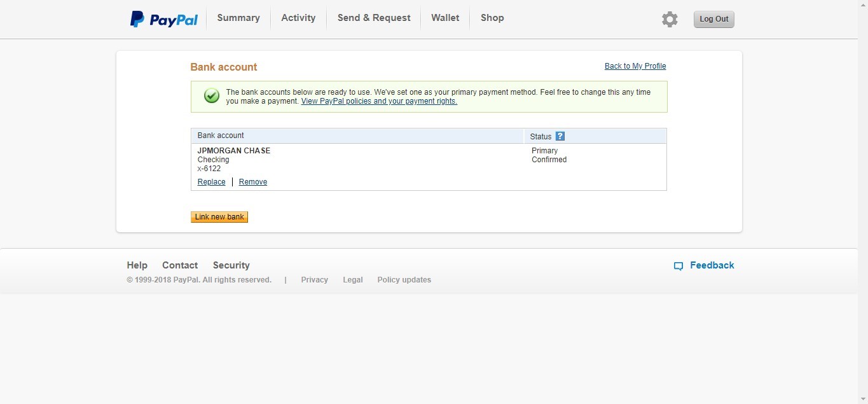Click the PayPal logo

click(x=164, y=19)
